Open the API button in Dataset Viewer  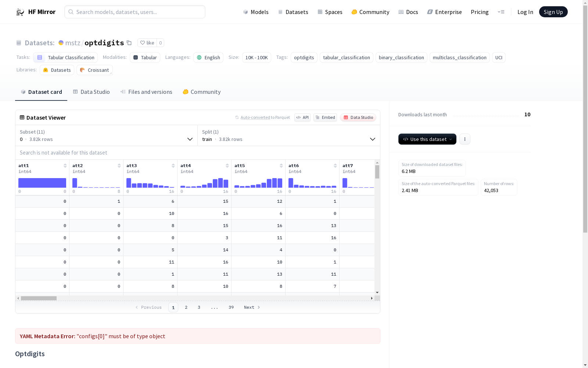coord(302,117)
